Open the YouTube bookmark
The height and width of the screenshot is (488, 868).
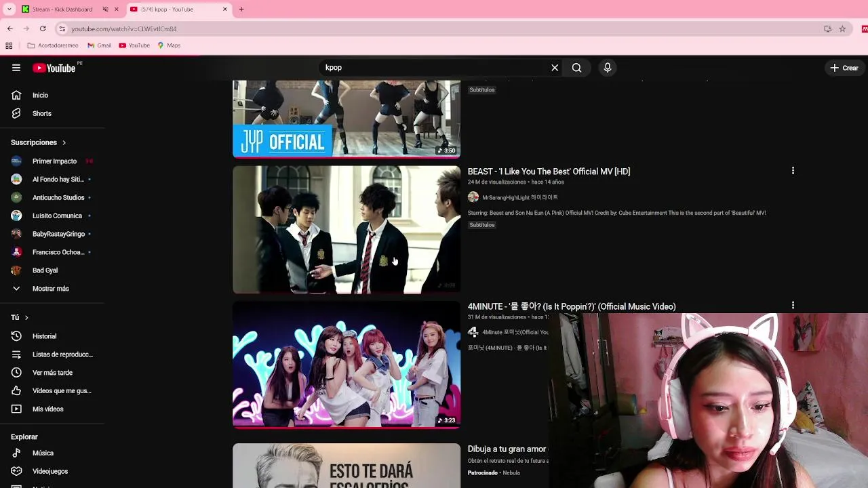pyautogui.click(x=134, y=45)
